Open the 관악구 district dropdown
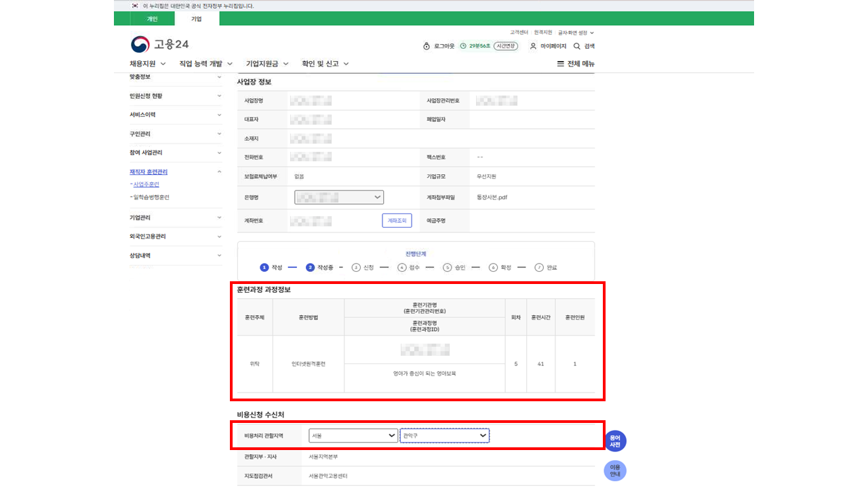The width and height of the screenshot is (868, 488). [444, 436]
